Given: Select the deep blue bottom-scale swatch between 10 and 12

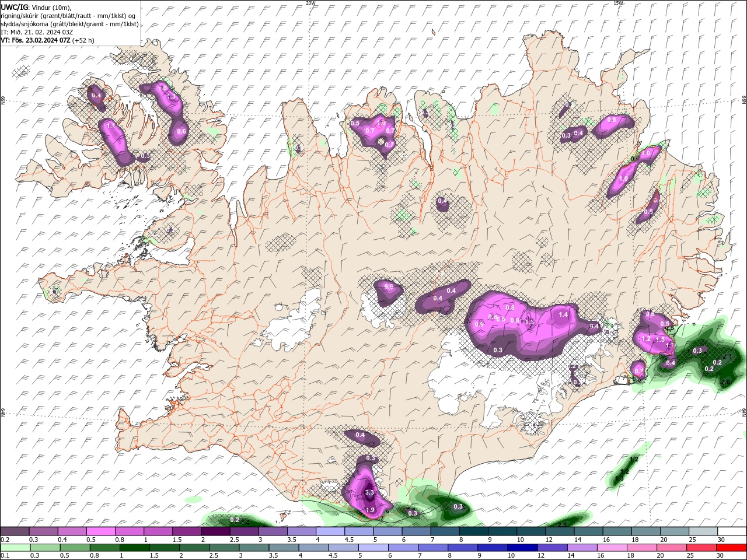Looking at the screenshot, I should [521, 548].
